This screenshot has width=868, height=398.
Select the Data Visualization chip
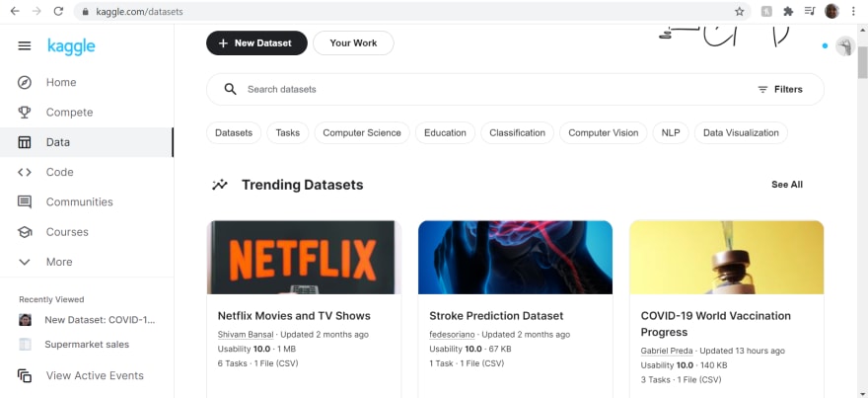click(741, 133)
